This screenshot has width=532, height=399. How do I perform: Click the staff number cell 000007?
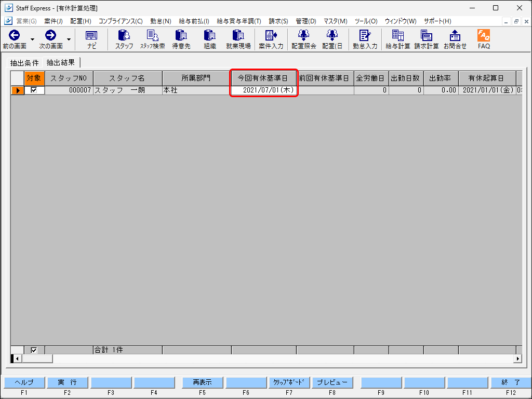pos(69,90)
